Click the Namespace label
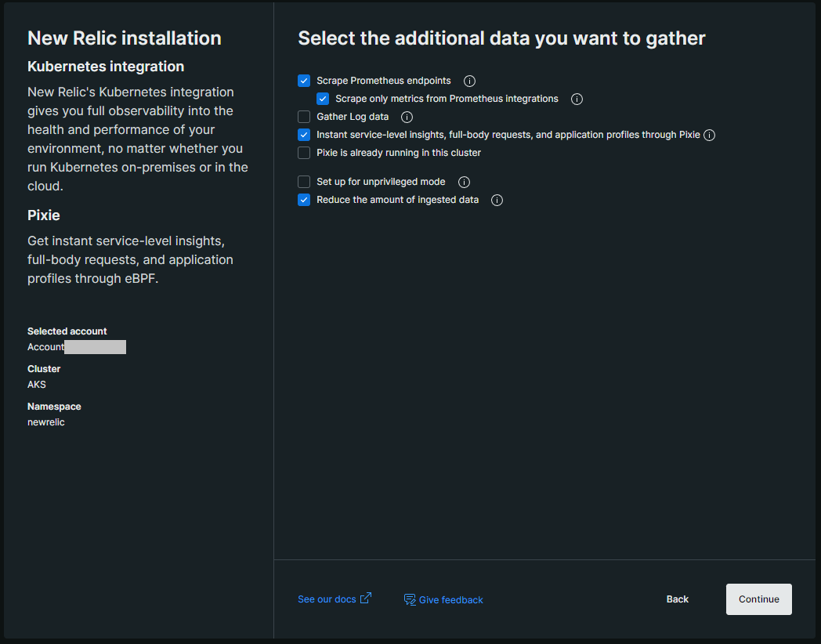 (x=54, y=407)
